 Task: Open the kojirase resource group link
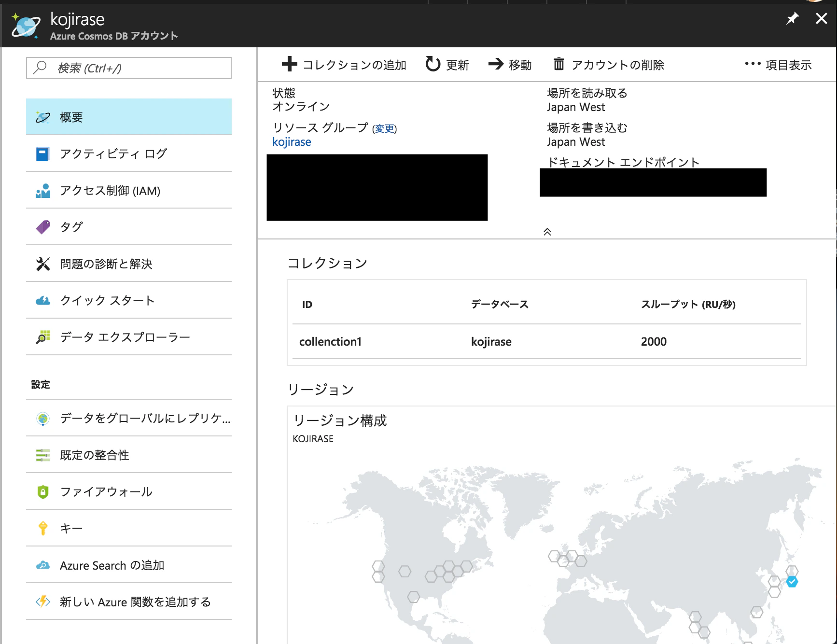292,142
